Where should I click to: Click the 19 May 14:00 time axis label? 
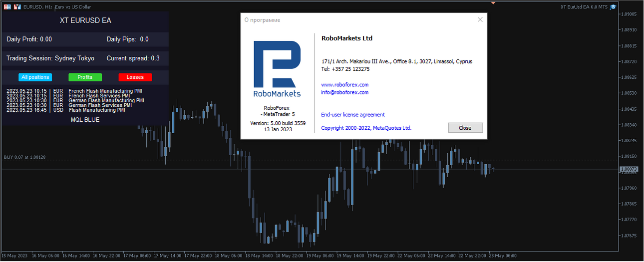[351, 256]
